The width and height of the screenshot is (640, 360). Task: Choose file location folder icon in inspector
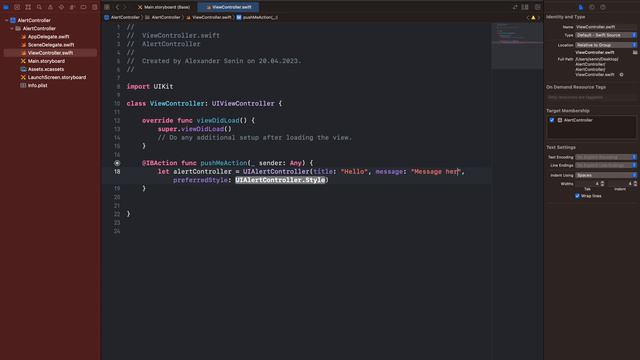(635, 52)
